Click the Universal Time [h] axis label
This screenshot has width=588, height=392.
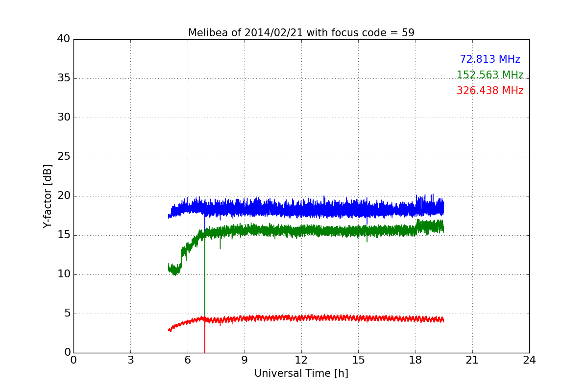tap(301, 373)
